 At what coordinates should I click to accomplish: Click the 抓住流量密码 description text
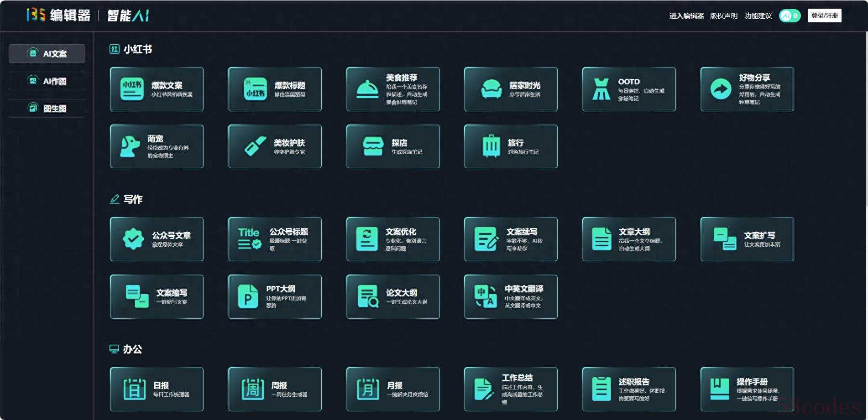tap(289, 94)
